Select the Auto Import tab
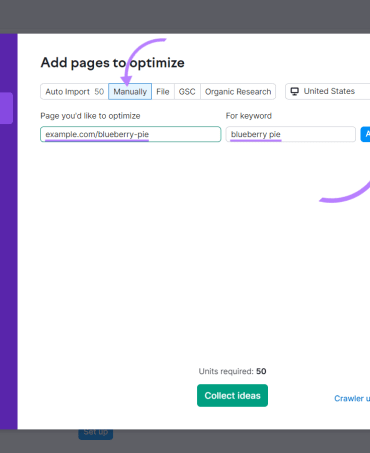Image resolution: width=370 pixels, height=453 pixels. 74,92
